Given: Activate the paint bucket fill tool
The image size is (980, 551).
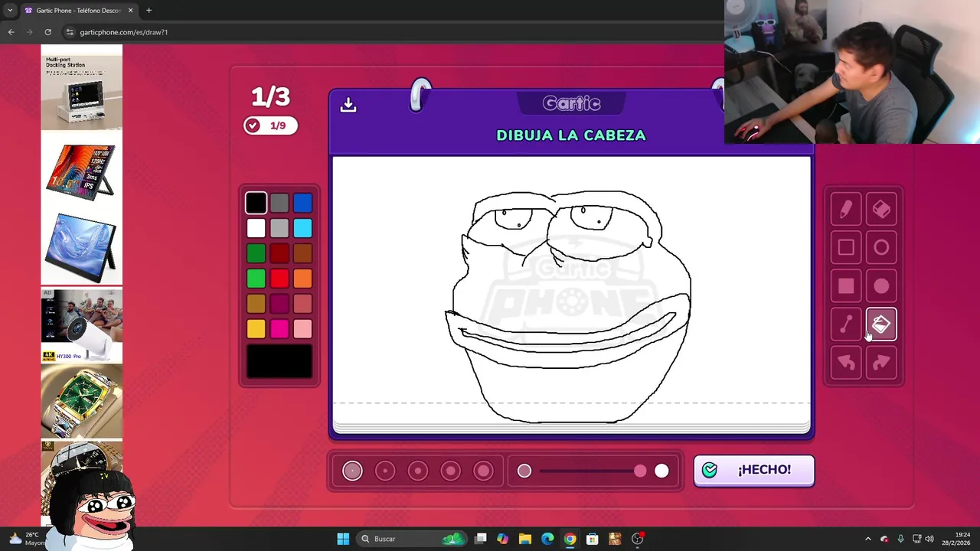Looking at the screenshot, I should click(881, 324).
